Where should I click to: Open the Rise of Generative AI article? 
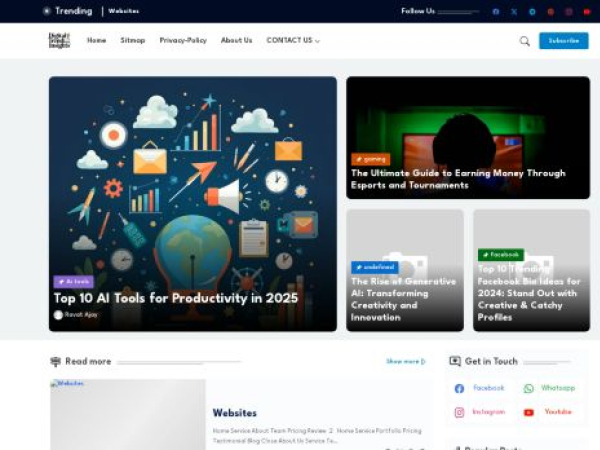[x=402, y=299]
